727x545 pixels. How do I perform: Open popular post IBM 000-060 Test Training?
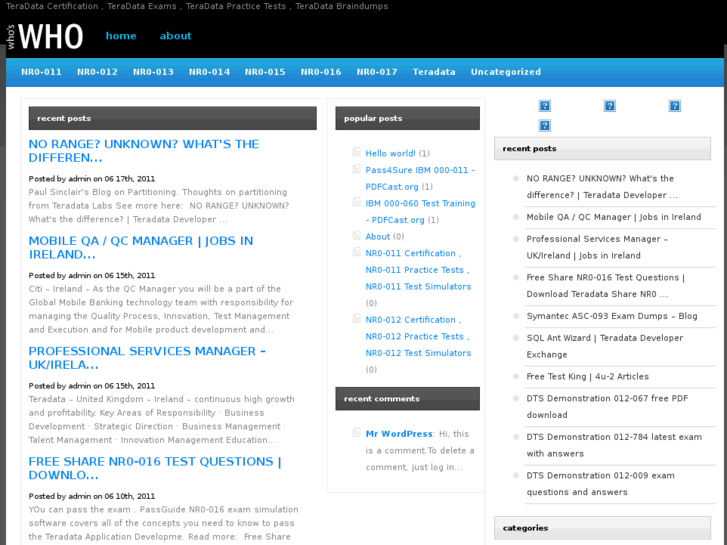tap(420, 212)
